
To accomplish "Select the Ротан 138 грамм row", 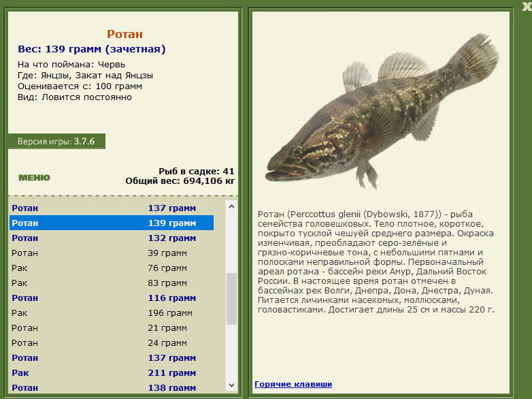I will (112, 387).
